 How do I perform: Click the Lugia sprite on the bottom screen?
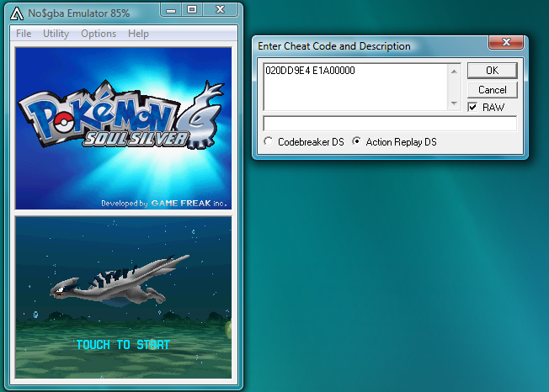119,281
